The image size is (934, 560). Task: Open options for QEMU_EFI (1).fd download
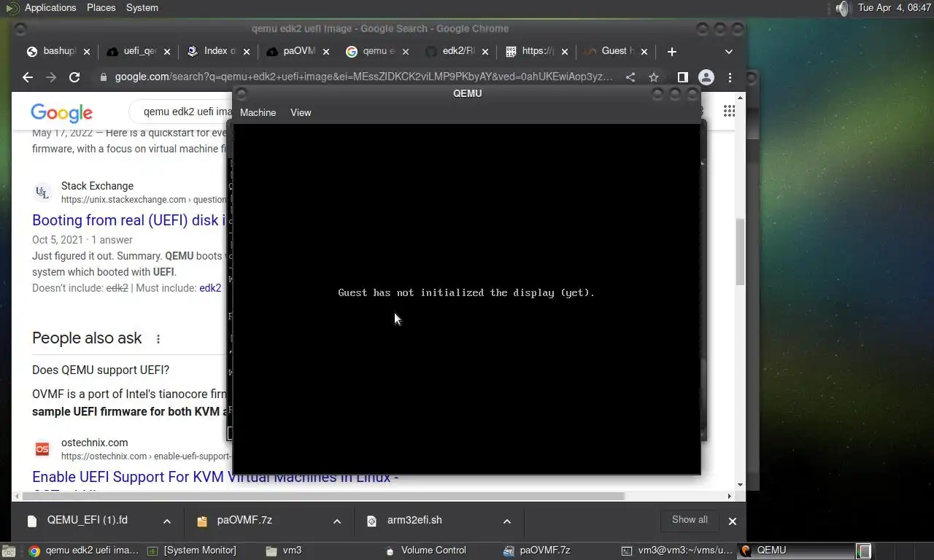coord(167,521)
